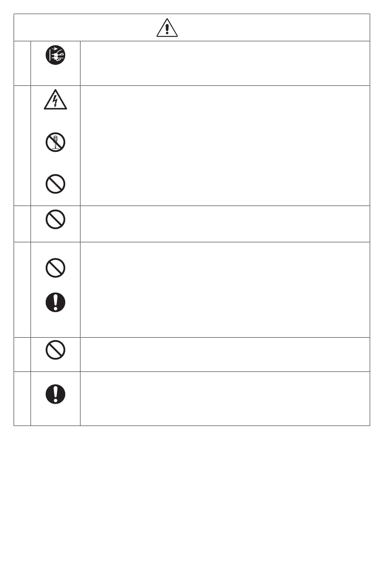This screenshot has height=563, width=392.
Task: Click prohibition circle directly below the no-disassembly icon
Action: (55, 184)
